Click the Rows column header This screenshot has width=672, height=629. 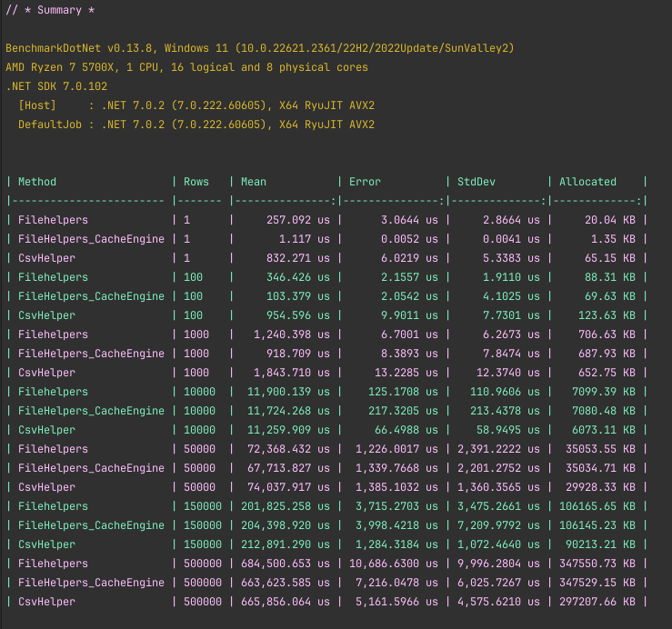click(x=196, y=182)
